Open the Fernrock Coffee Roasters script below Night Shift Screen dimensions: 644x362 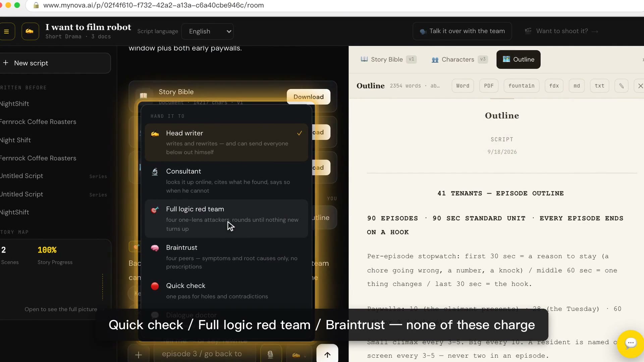[38, 158]
